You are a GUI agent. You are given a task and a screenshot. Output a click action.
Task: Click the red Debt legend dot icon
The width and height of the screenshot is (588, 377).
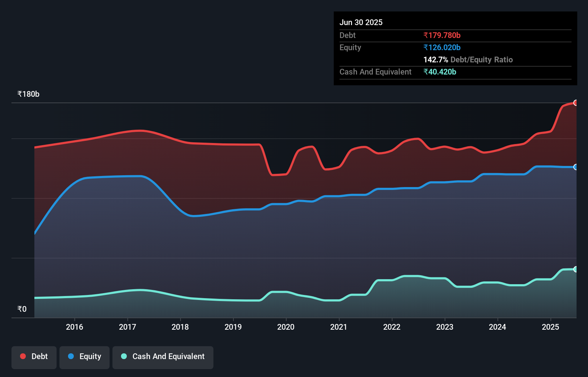click(22, 356)
